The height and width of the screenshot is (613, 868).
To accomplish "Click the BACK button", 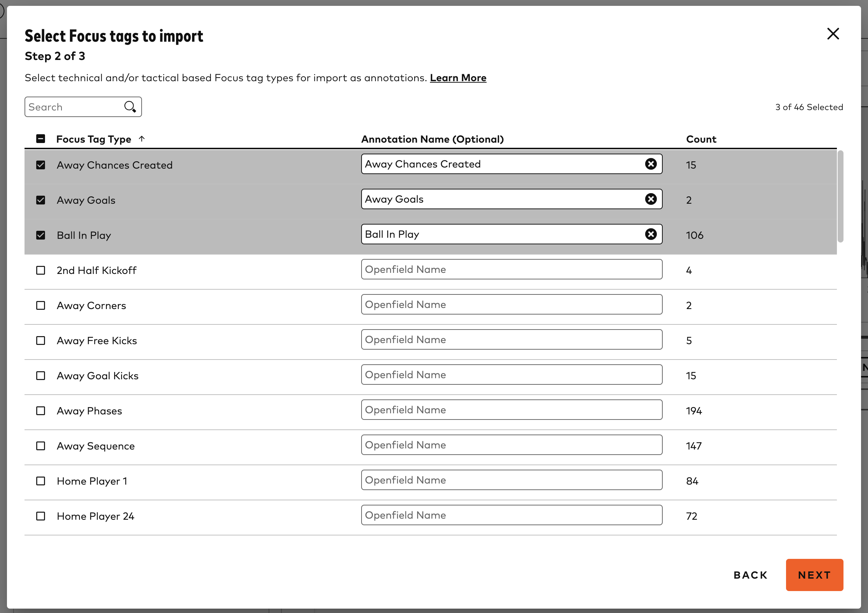I will [750, 575].
